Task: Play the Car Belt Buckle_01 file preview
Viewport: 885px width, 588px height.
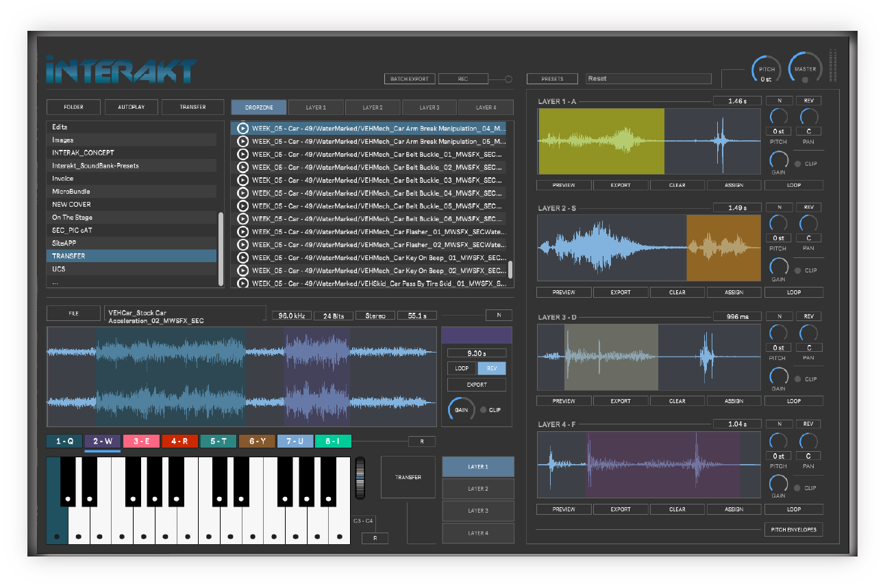Action: point(242,154)
